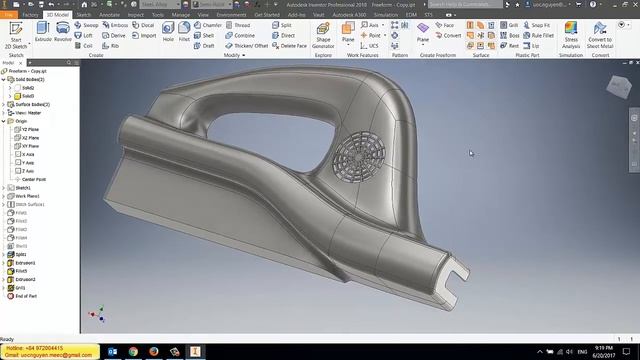The height and width of the screenshot is (360, 640).
Task: Select the Extrude tool
Action: (x=43, y=32)
